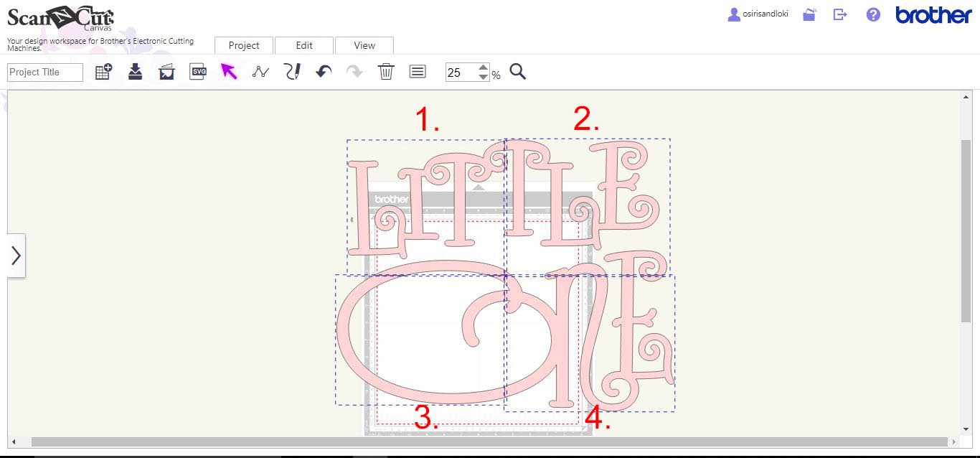Create a new project with the table icon

103,71
